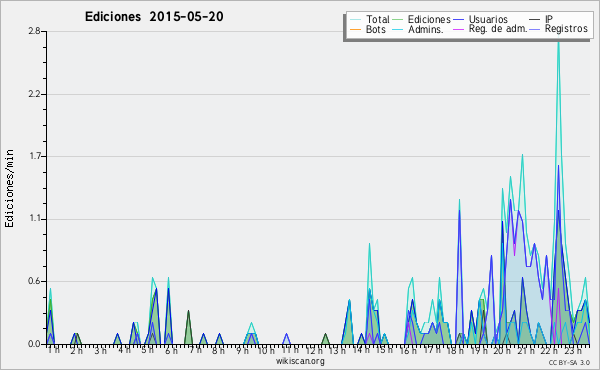Screen dimensions: 600x370
Task: Click the y-axis value 0.0
Action: click(35, 344)
